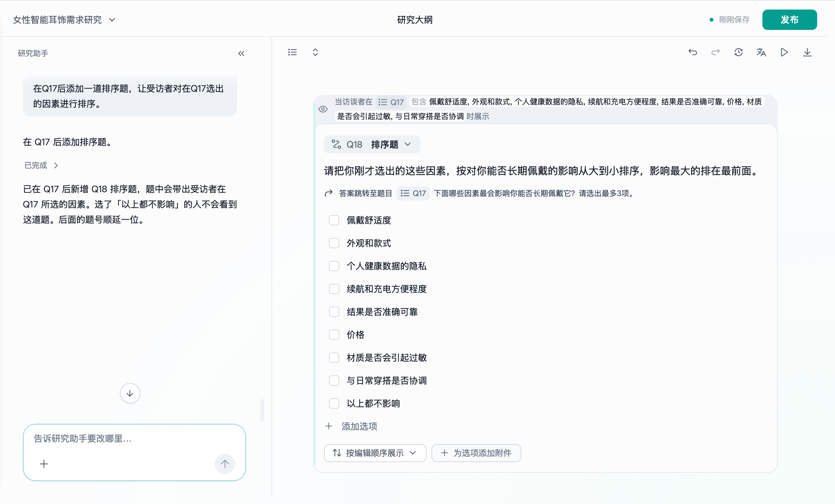Open the translate language icon

(x=761, y=52)
